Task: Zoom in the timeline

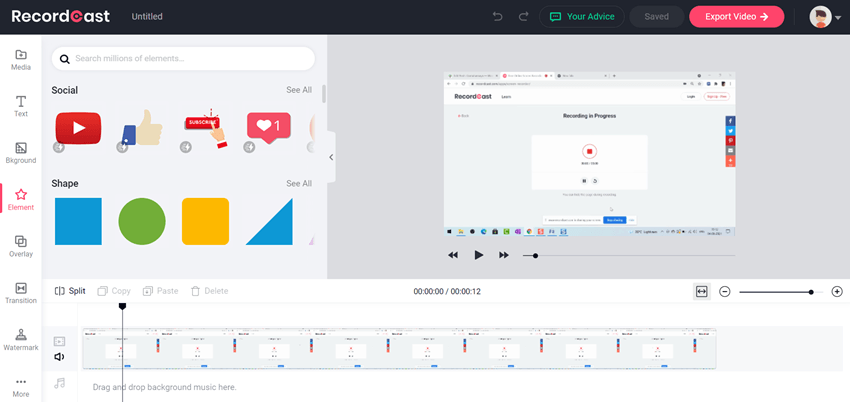Action: click(x=837, y=291)
